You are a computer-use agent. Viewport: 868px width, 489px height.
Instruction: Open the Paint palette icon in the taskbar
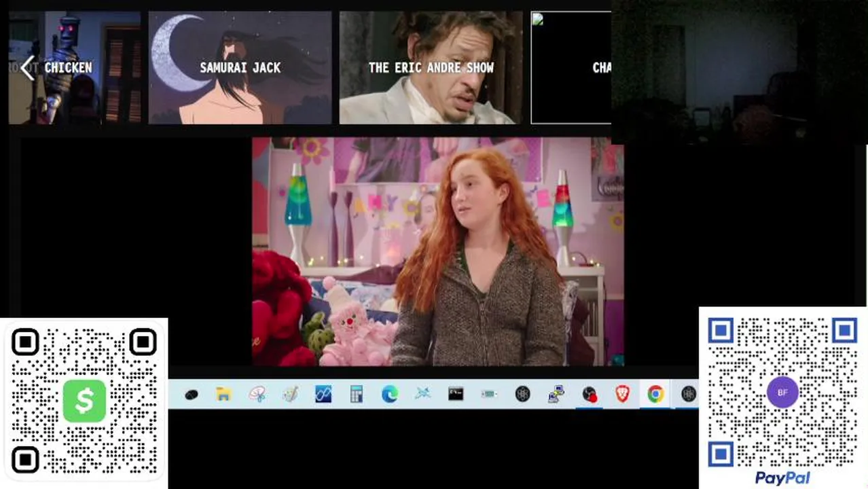[291, 394]
